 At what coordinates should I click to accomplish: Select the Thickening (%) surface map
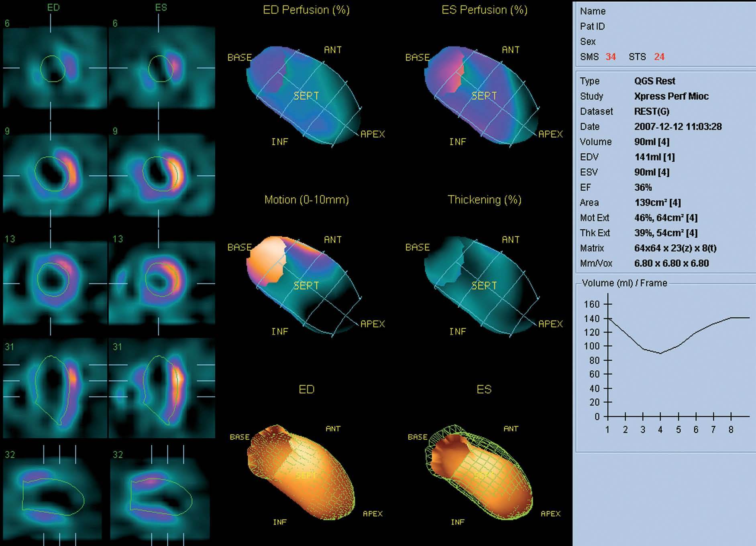coord(482,286)
